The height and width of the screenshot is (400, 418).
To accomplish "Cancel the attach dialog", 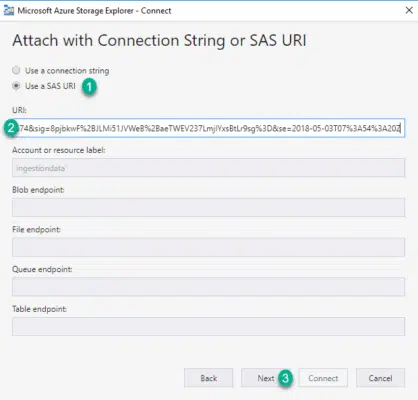I will [380, 378].
